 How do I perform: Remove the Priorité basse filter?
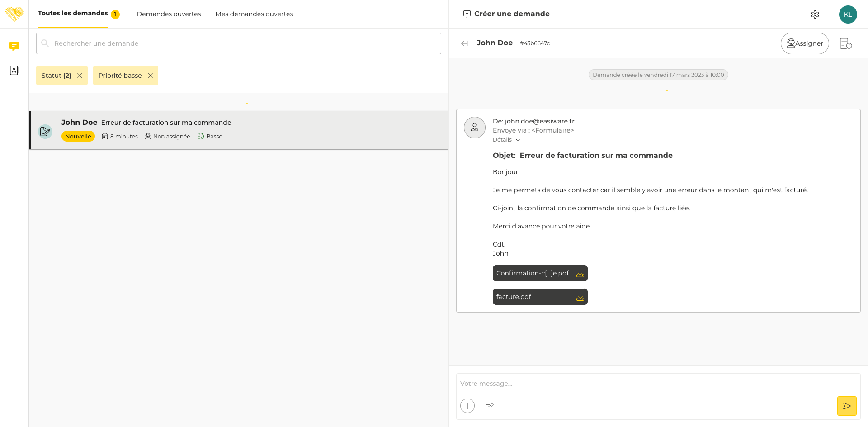[x=150, y=76]
